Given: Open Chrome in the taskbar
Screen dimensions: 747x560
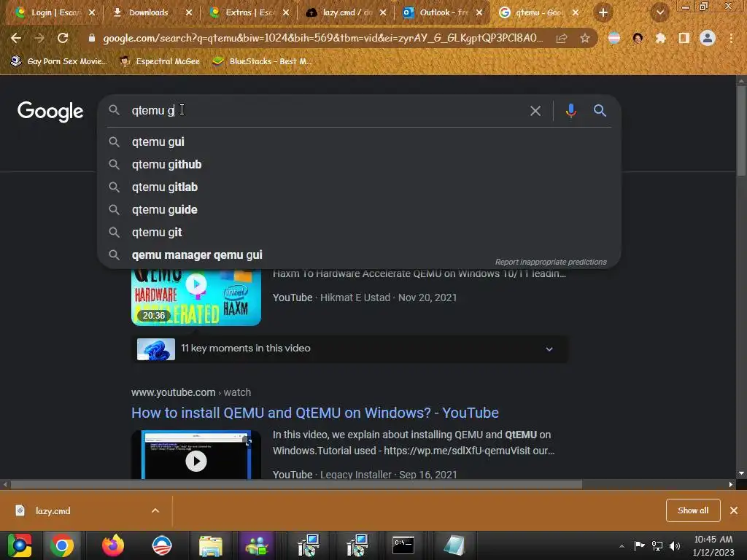Looking at the screenshot, I should [62, 545].
